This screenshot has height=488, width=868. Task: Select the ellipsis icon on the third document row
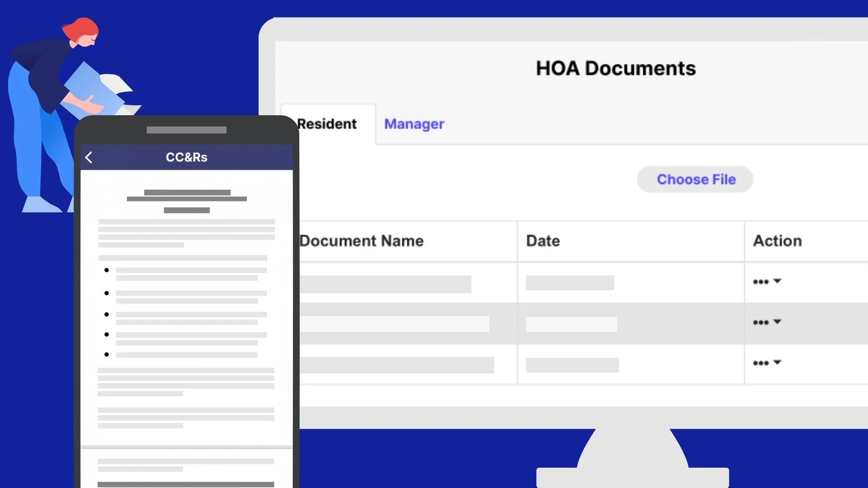tap(761, 362)
